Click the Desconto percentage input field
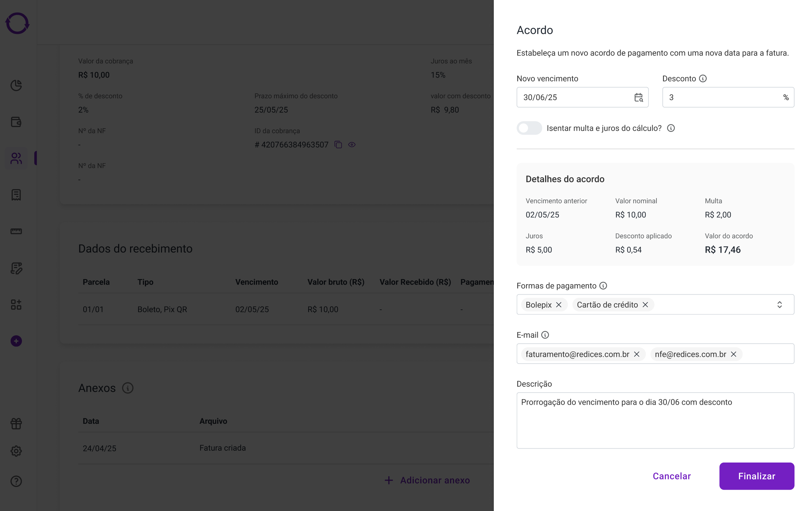This screenshot has width=812, height=511. (728, 98)
